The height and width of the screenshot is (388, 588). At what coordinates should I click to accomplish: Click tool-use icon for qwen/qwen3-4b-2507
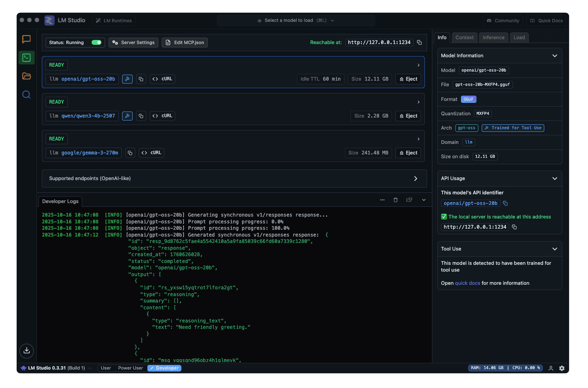point(127,116)
